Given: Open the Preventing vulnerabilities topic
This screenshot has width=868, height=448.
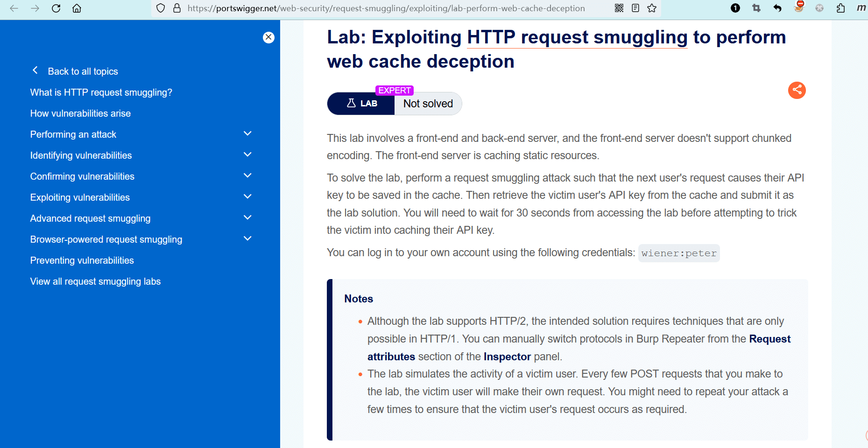Looking at the screenshot, I should [82, 260].
